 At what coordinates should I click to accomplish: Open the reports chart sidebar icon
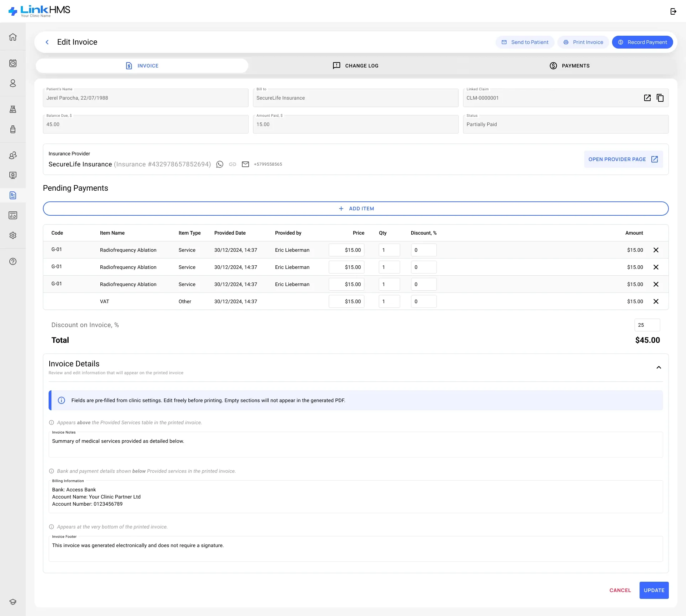pyautogui.click(x=13, y=215)
